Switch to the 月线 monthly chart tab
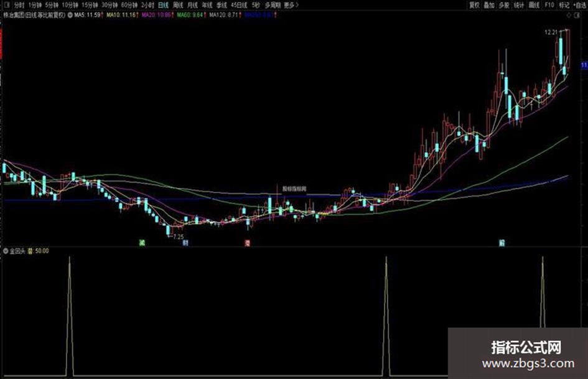The image size is (588, 379). tap(192, 5)
